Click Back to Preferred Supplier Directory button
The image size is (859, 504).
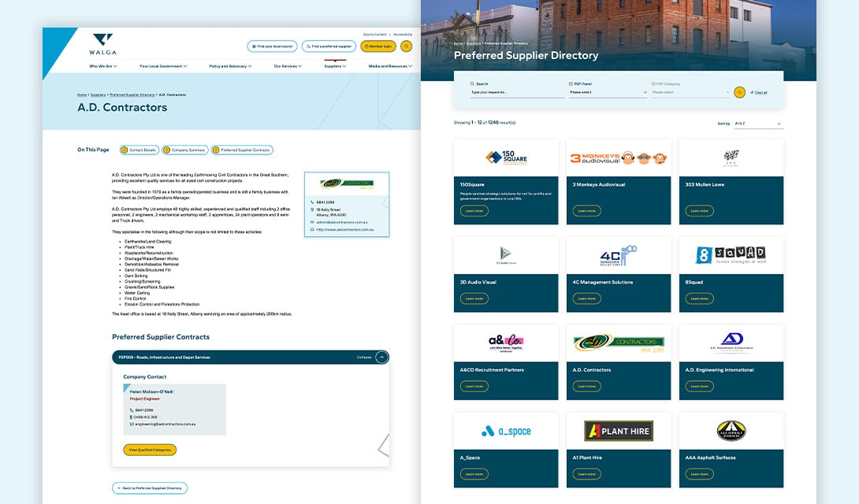150,488
